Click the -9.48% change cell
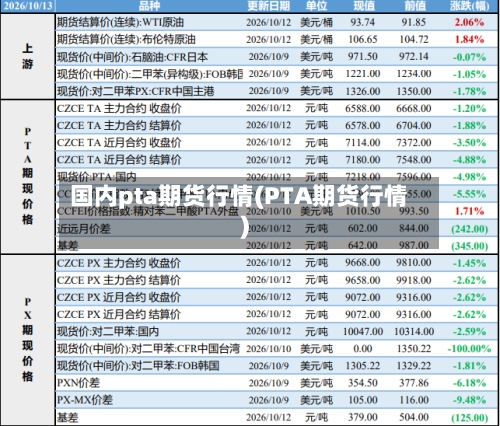Screen dimensions: 500x426 [469, 400]
